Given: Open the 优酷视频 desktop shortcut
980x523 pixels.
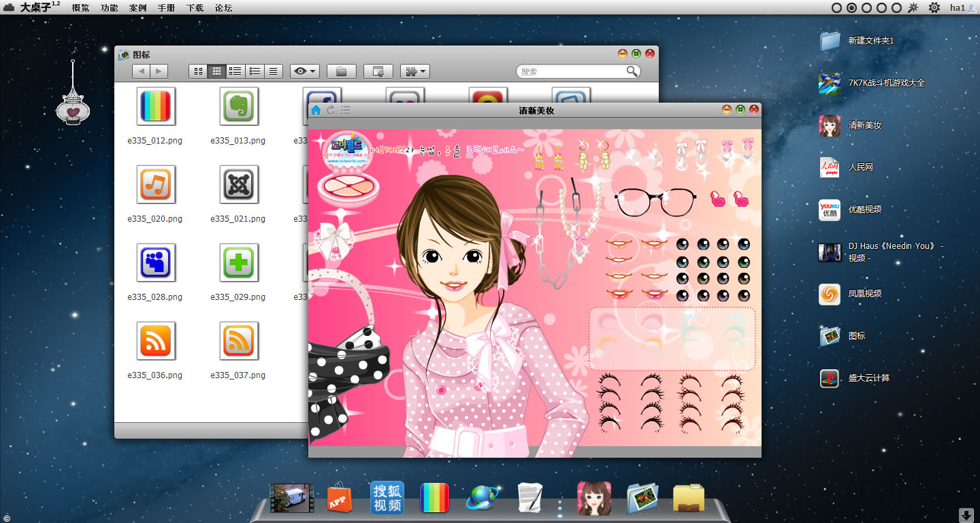Looking at the screenshot, I should [830, 209].
